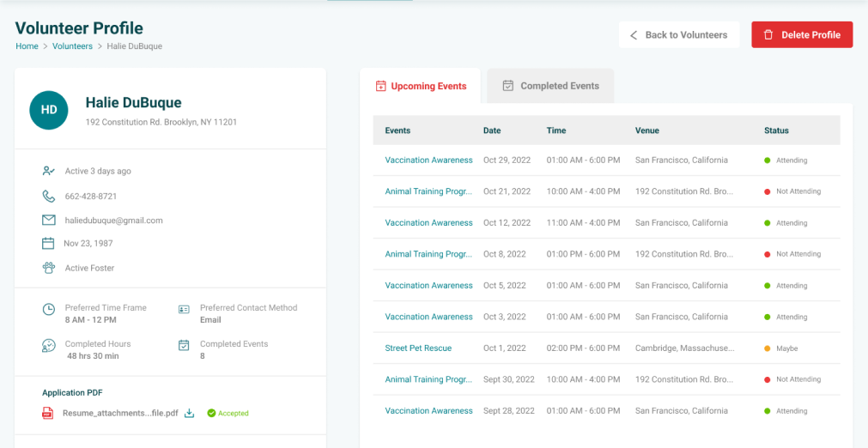Switch to the Completed Events tab
This screenshot has width=868, height=448.
tap(550, 86)
